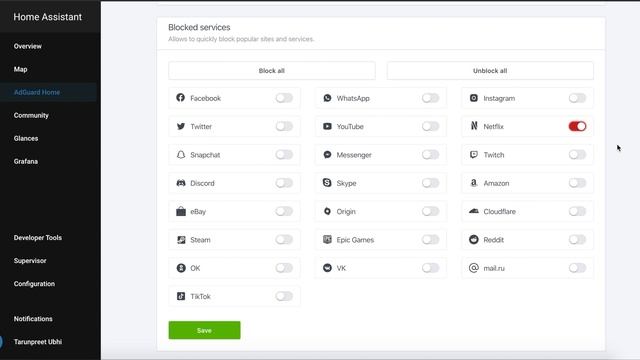The image size is (640, 360).
Task: Turn on the Steam block toggle
Action: [x=284, y=240]
